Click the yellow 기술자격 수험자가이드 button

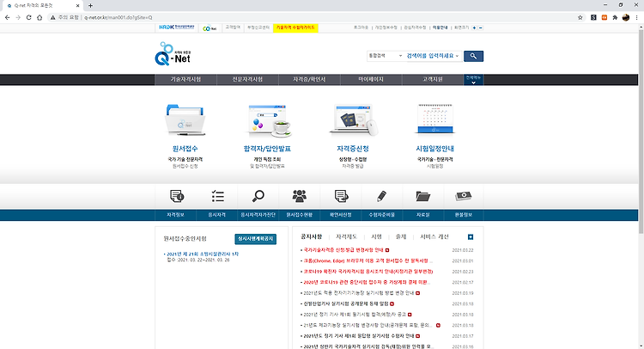click(295, 28)
